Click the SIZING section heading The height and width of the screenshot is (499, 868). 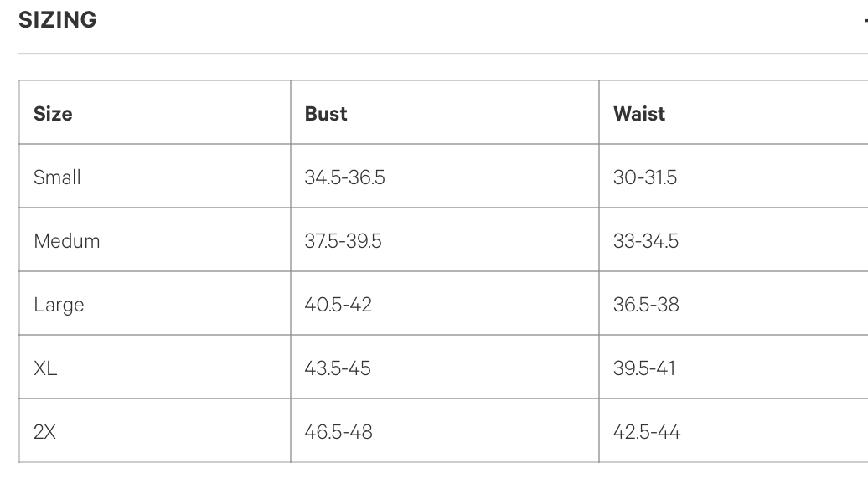[x=57, y=20]
